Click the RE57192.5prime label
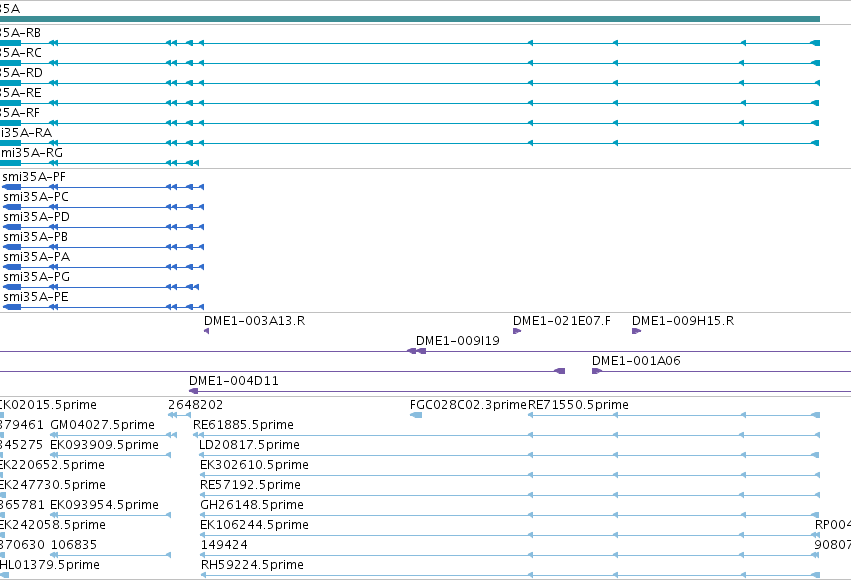Image resolution: width=851 pixels, height=580 pixels. pyautogui.click(x=250, y=485)
